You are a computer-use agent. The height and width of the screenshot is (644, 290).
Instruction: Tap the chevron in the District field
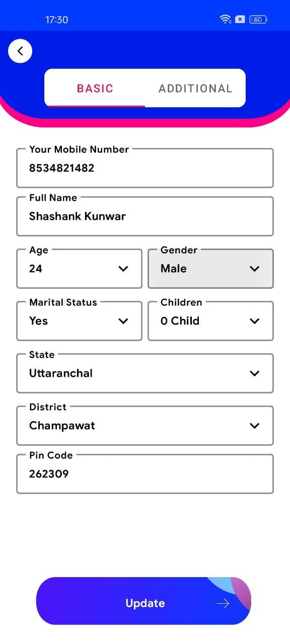[x=255, y=426]
